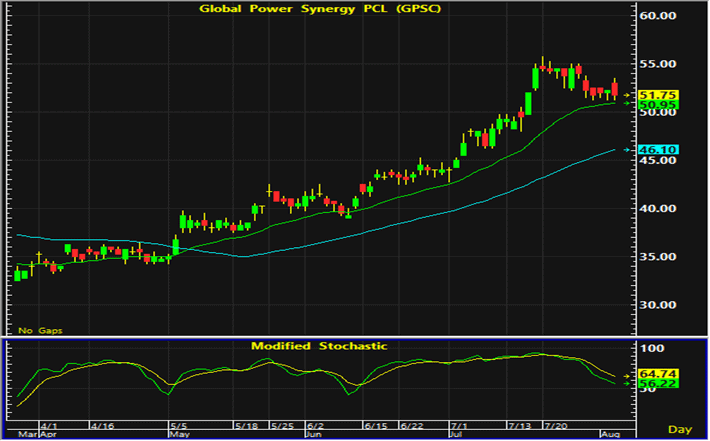Click the 55.00 price axis label
Screen dimensions: 710x441
click(658, 64)
